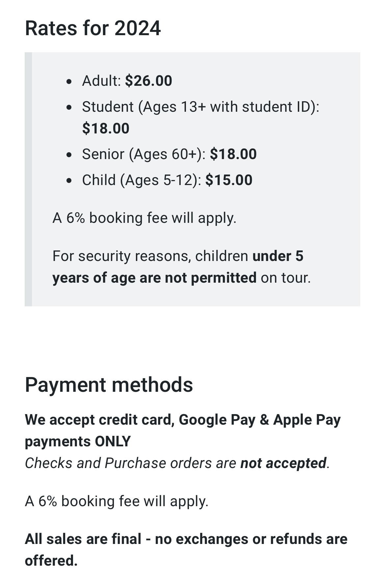Select the Student rate list item text

pos(200,107)
